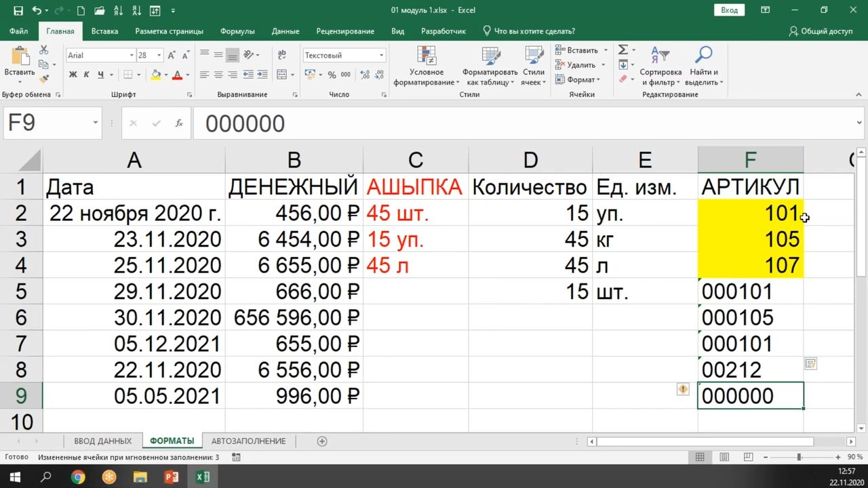Click the text orientation icon
This screenshot has width=868, height=488.
[250, 55]
